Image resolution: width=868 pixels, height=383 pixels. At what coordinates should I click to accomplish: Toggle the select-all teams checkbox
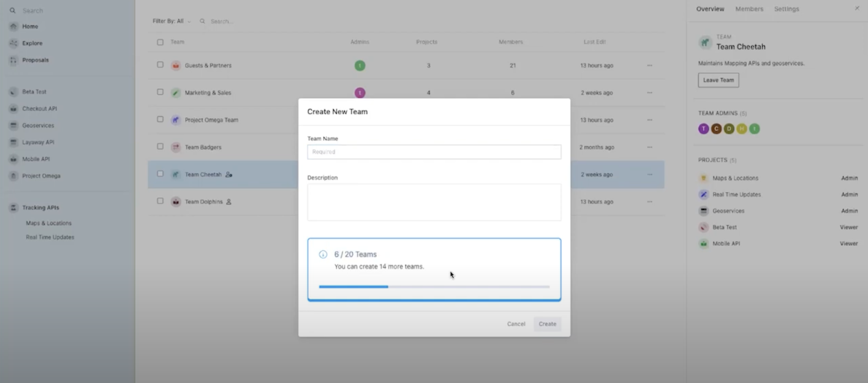pos(160,42)
